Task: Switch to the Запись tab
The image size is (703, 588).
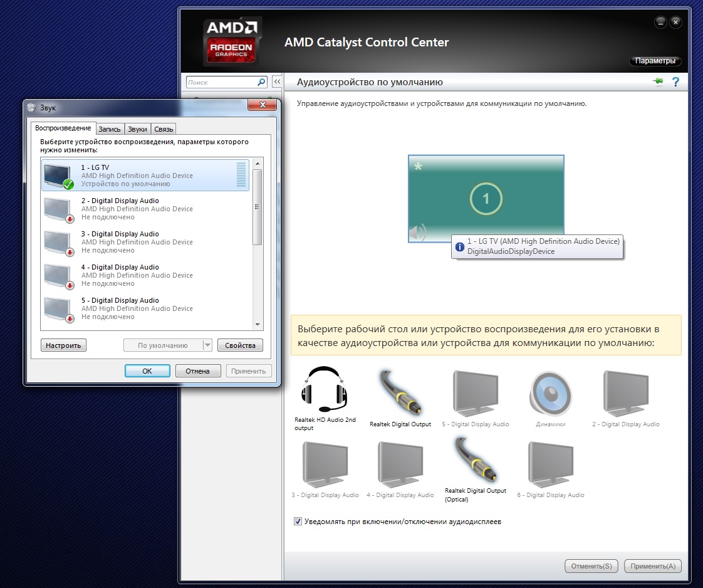Action: pos(110,129)
